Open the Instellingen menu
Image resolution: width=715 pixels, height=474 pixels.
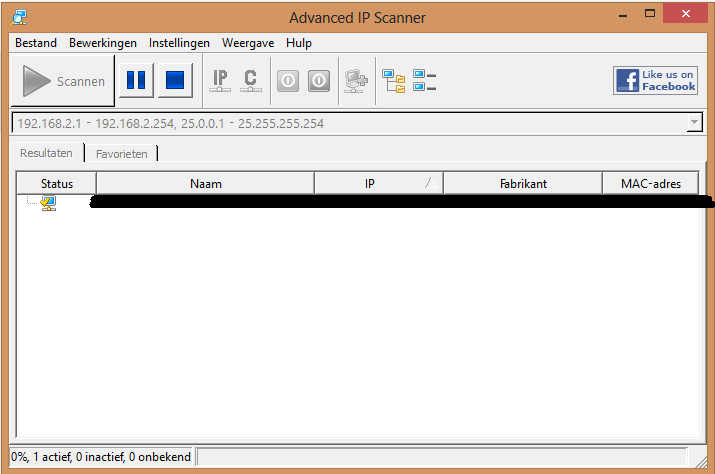(179, 43)
